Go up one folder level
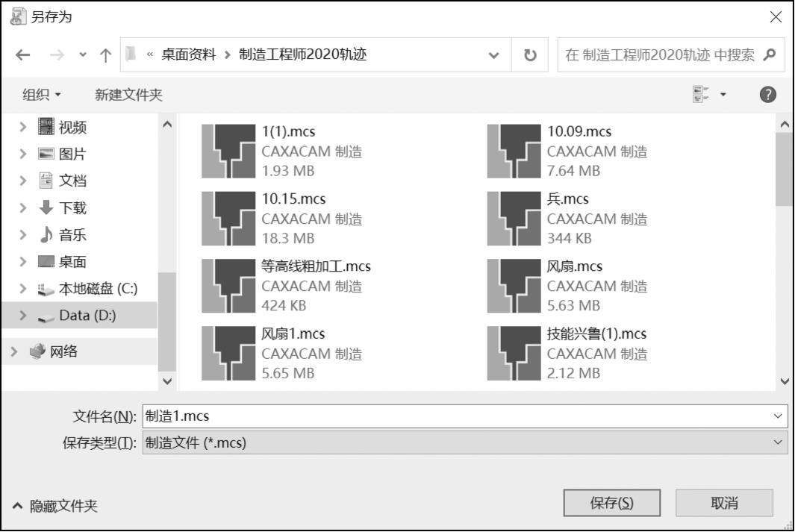This screenshot has width=795, height=532. 105,54
